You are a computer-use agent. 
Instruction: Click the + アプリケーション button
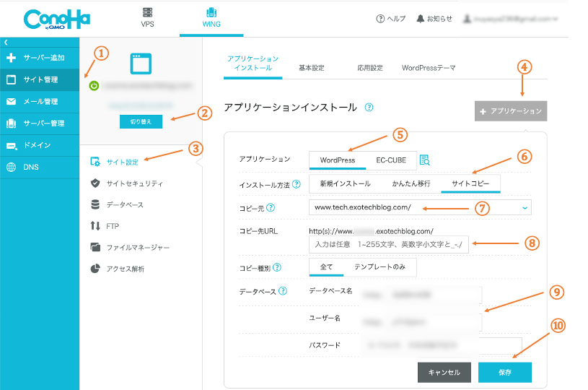pyautogui.click(x=511, y=111)
